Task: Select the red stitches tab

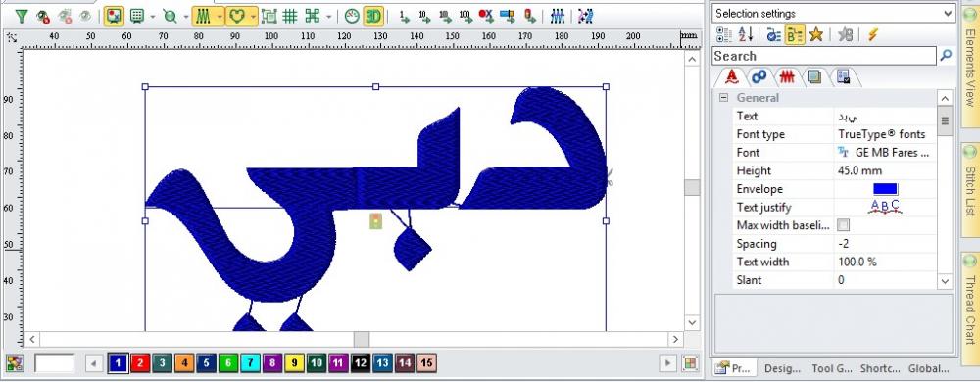Action: coord(786,76)
